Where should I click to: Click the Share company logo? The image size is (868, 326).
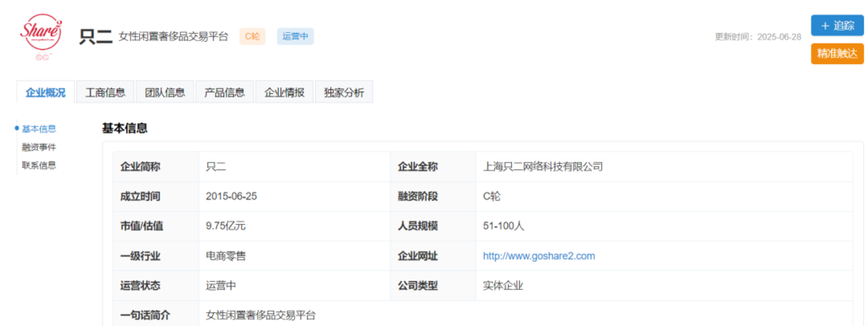pyautogui.click(x=41, y=37)
